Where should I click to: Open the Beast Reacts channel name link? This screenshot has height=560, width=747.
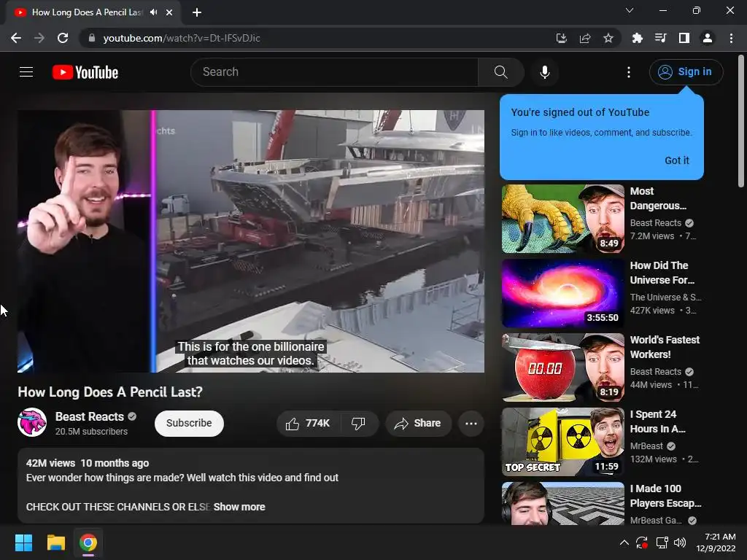point(90,416)
